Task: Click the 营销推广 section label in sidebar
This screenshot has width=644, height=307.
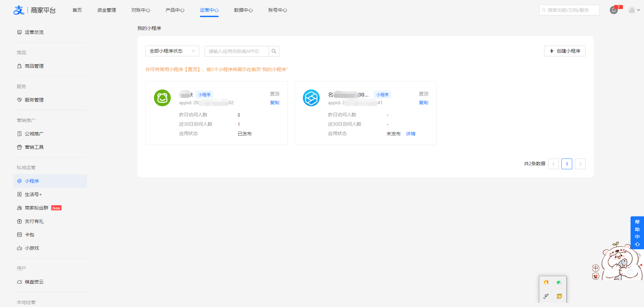Action: tap(26, 120)
